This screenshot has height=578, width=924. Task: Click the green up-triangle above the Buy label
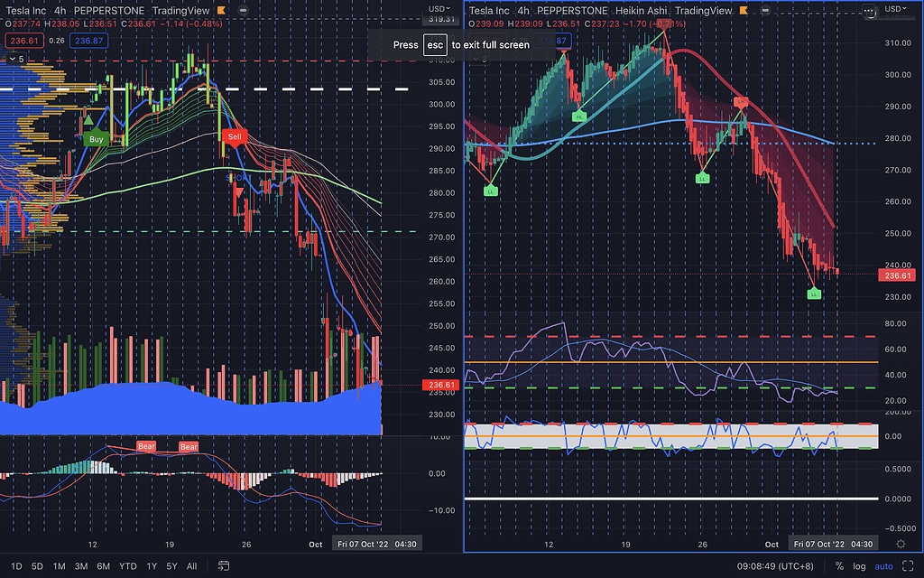coord(88,120)
